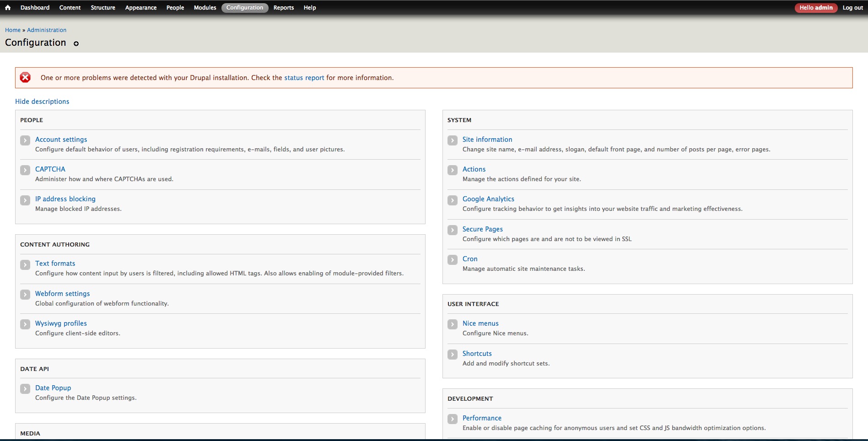This screenshot has width=868, height=441.
Task: Click arrow icon beside Site information
Action: [453, 140]
